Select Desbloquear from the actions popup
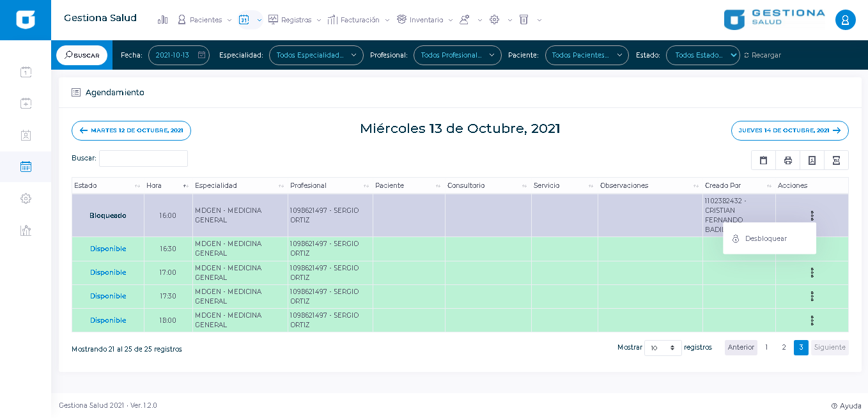 pos(765,238)
